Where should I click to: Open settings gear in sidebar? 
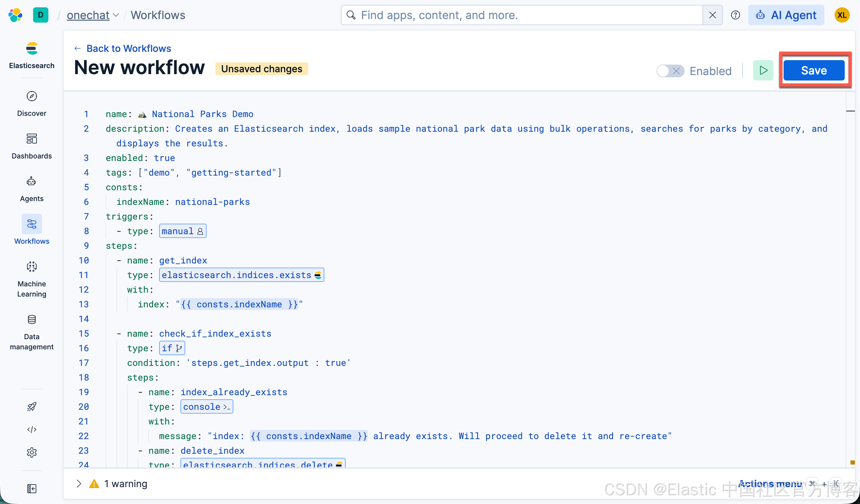click(32, 452)
